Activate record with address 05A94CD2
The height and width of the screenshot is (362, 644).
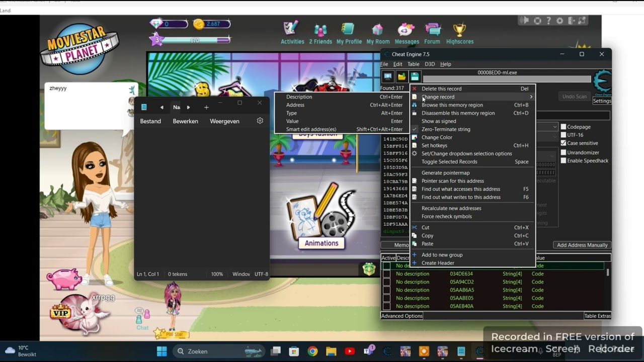pos(386,282)
